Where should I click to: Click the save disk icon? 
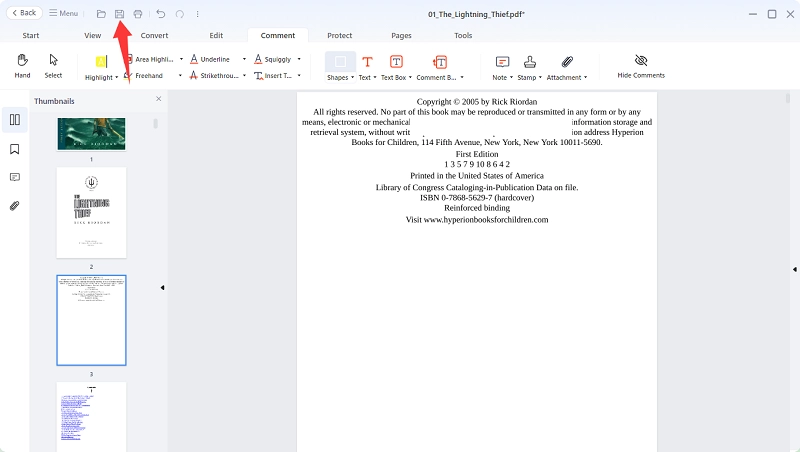point(119,14)
